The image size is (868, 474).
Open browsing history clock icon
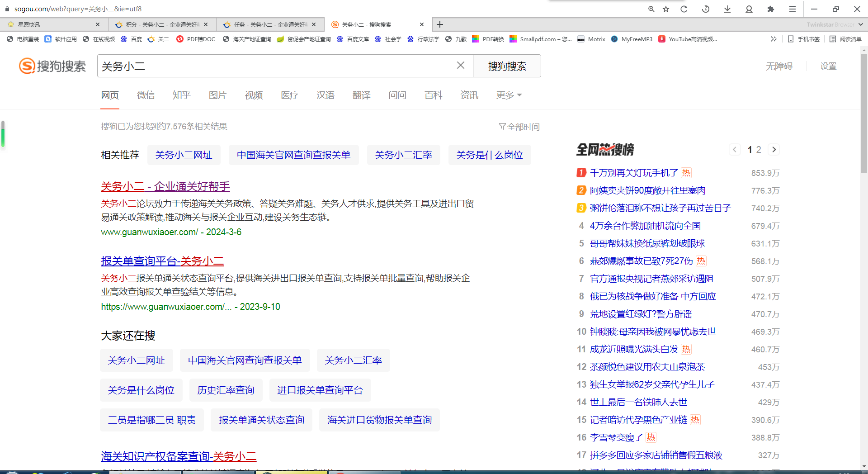click(706, 9)
